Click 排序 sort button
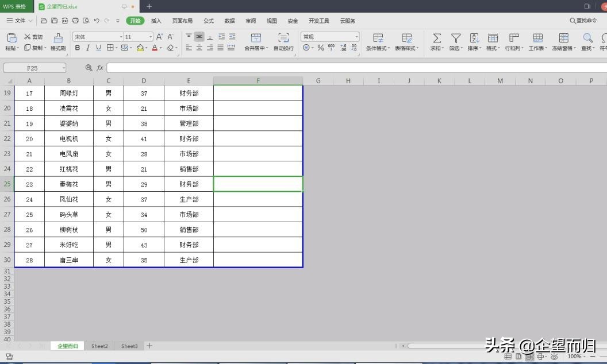The height and width of the screenshot is (364, 607). (474, 42)
